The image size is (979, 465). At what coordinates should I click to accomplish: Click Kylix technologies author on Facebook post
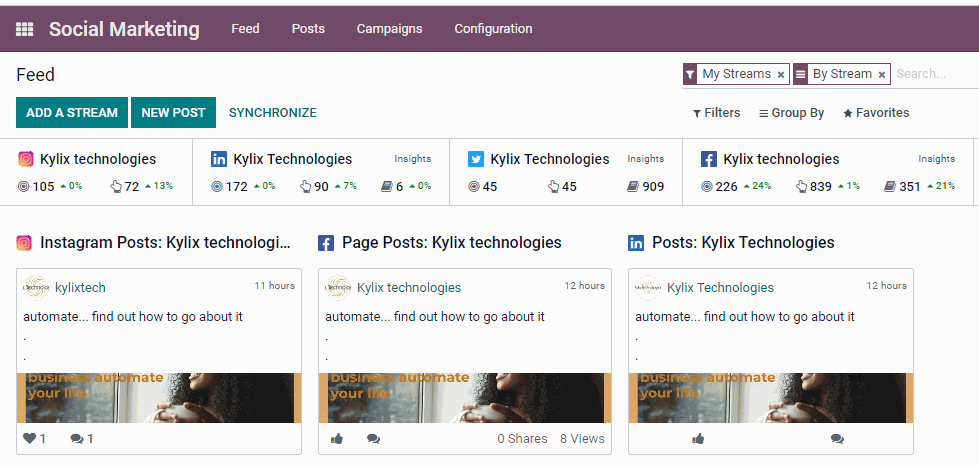(x=409, y=288)
